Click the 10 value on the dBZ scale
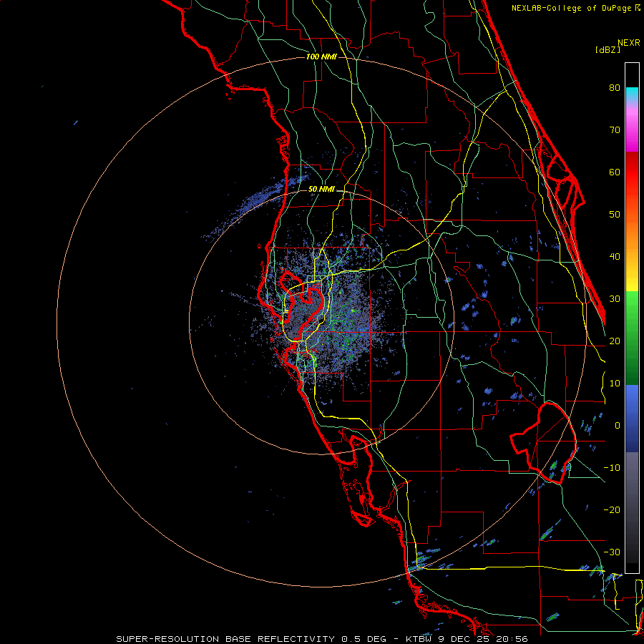Screen dimensions: 644x644 point(615,384)
